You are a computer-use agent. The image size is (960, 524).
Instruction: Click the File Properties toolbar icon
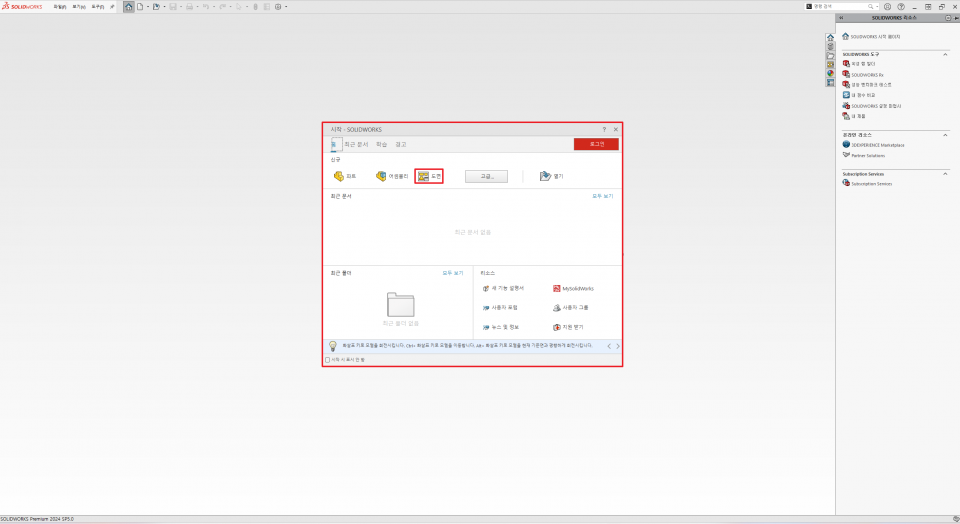pos(267,7)
